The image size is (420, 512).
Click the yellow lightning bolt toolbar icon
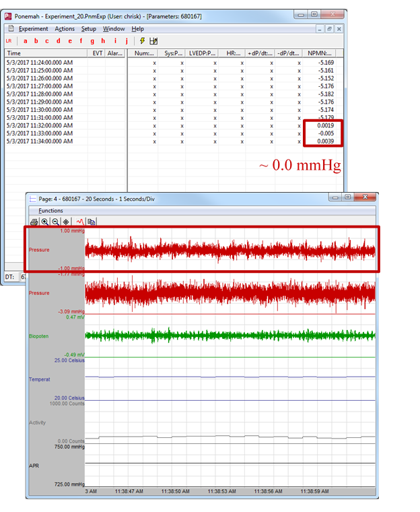coord(142,41)
